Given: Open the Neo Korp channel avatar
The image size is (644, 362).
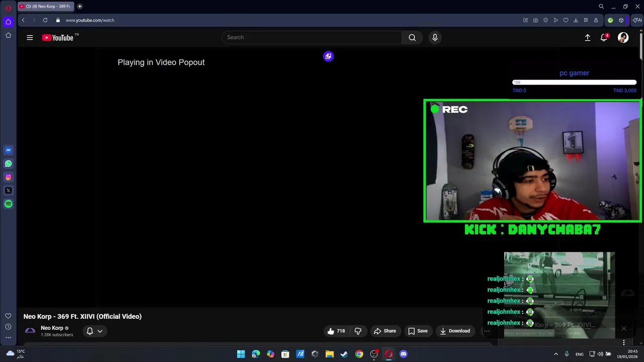Looking at the screenshot, I should click(30, 331).
